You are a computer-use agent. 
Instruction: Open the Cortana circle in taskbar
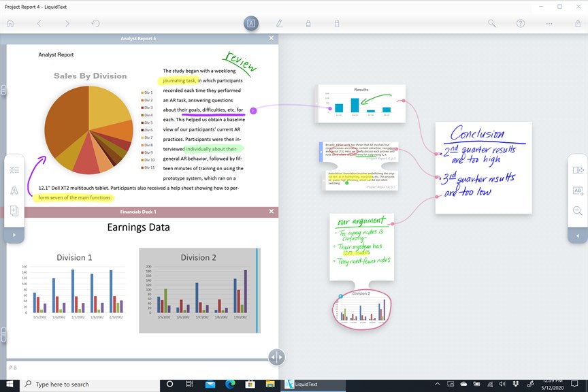[169, 384]
